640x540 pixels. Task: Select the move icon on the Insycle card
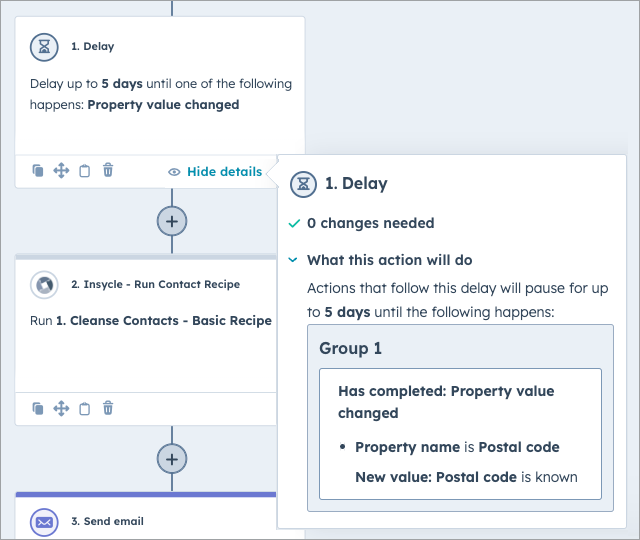coord(61,408)
